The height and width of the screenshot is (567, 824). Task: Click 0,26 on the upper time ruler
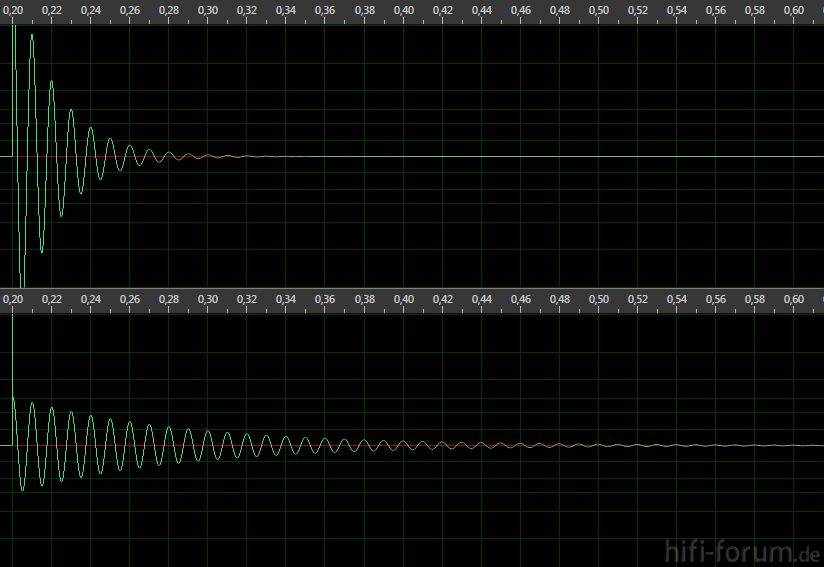click(130, 10)
